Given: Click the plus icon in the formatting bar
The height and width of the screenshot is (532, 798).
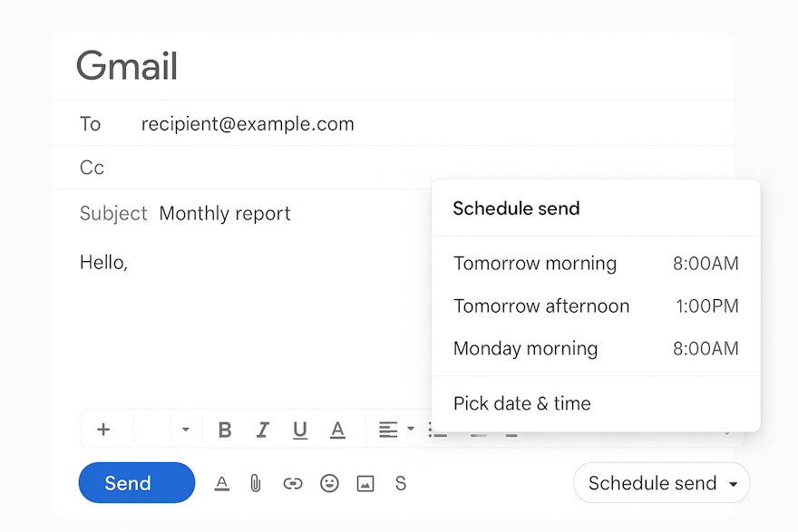Looking at the screenshot, I should 104,429.
